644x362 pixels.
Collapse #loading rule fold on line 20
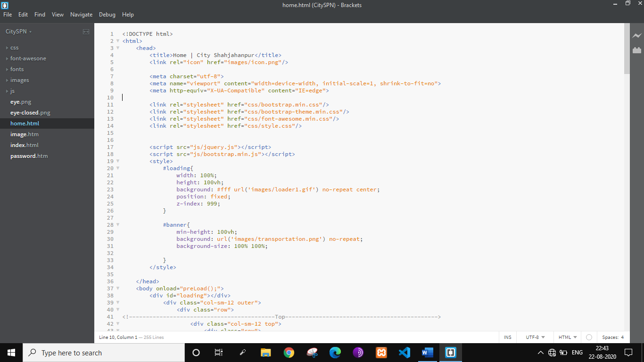pos(118,168)
